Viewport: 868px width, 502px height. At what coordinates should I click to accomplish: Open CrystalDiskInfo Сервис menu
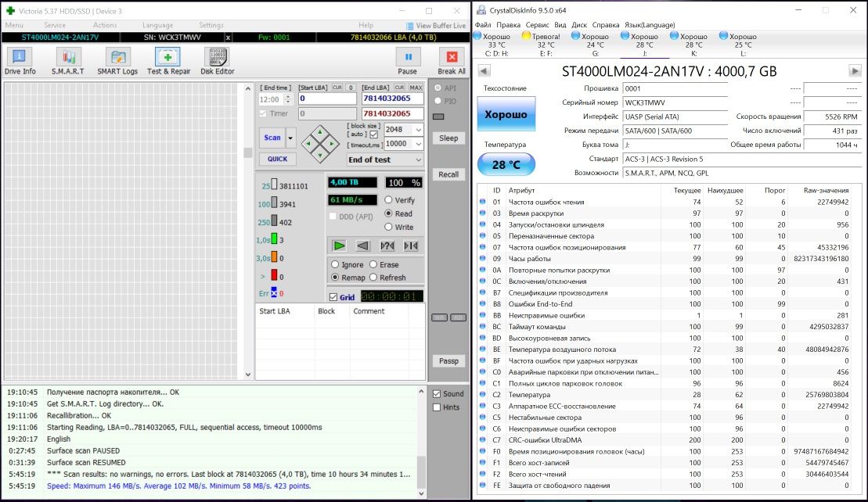click(537, 25)
